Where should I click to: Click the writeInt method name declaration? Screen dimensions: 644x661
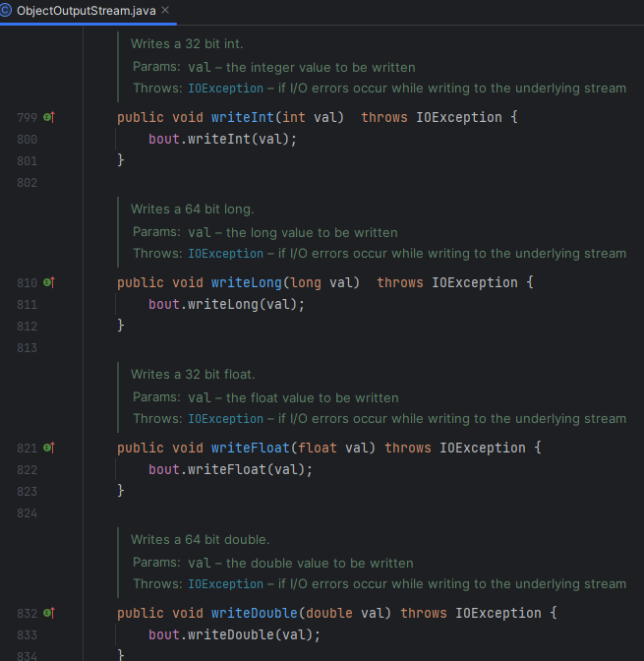coord(242,117)
